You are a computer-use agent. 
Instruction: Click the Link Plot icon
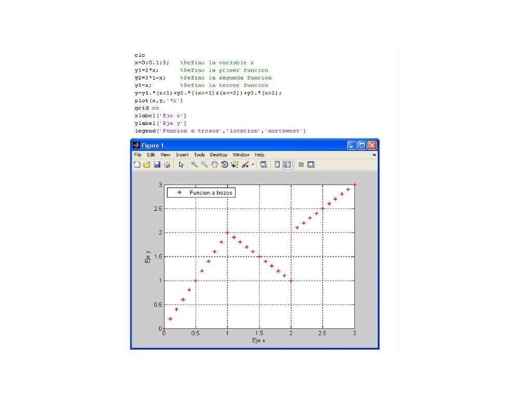pos(263,165)
